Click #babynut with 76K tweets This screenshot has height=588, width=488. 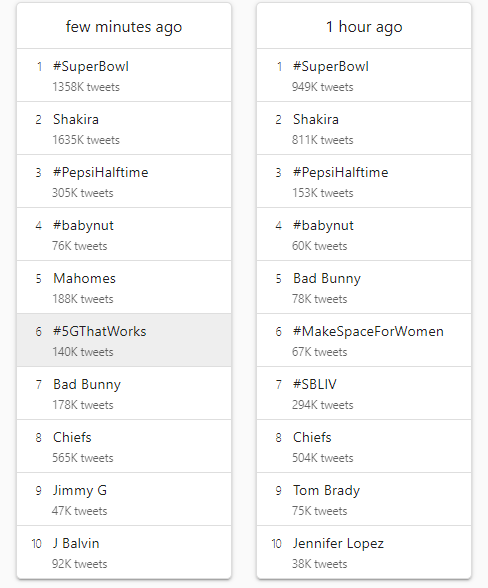[124, 234]
